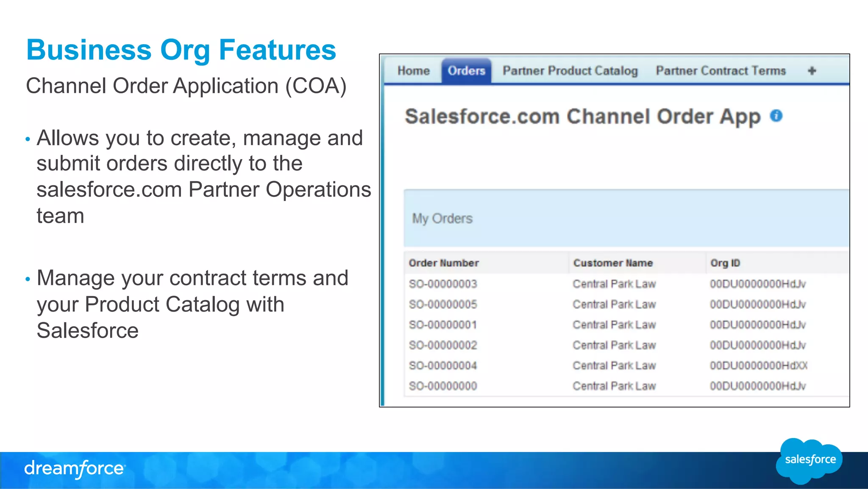Sort by Org ID column header
The width and height of the screenshot is (868, 489).
(x=725, y=263)
